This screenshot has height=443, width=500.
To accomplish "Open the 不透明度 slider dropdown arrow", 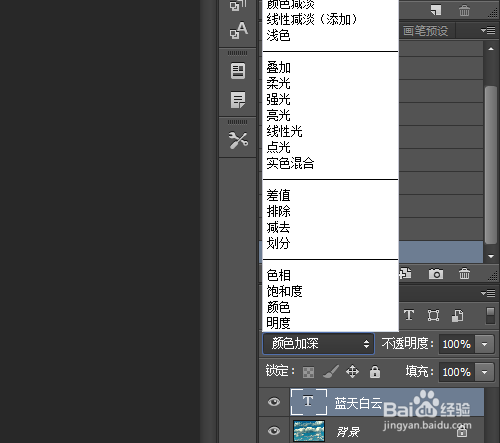I will pos(485,344).
